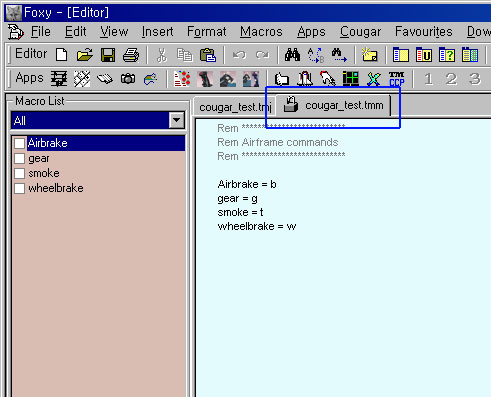Click the green grid on black icon
The image size is (491, 397).
(351, 79)
